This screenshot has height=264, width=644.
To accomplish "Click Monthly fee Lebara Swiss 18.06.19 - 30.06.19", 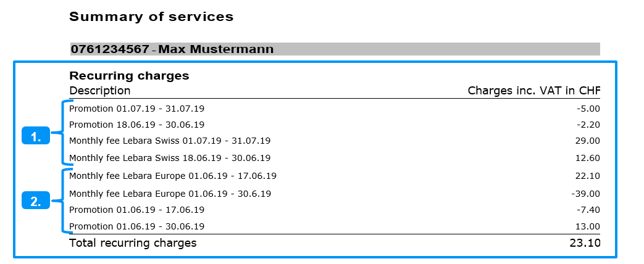I will 170,157.
